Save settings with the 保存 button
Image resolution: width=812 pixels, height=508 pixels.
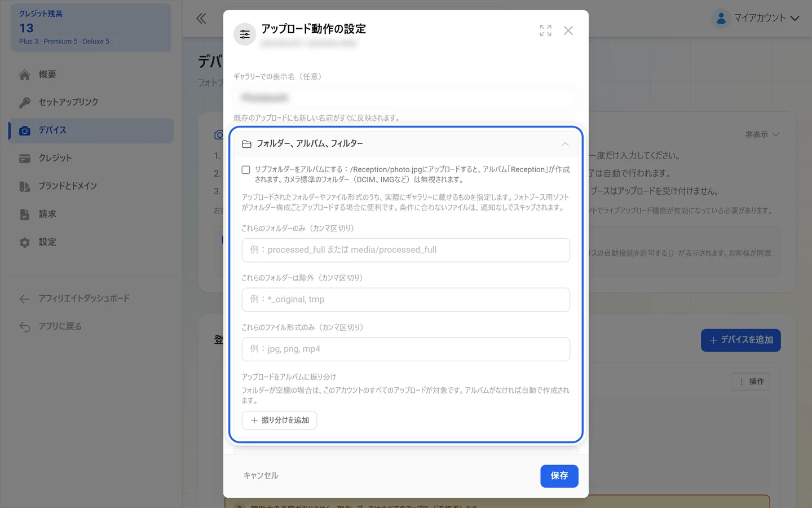click(559, 476)
